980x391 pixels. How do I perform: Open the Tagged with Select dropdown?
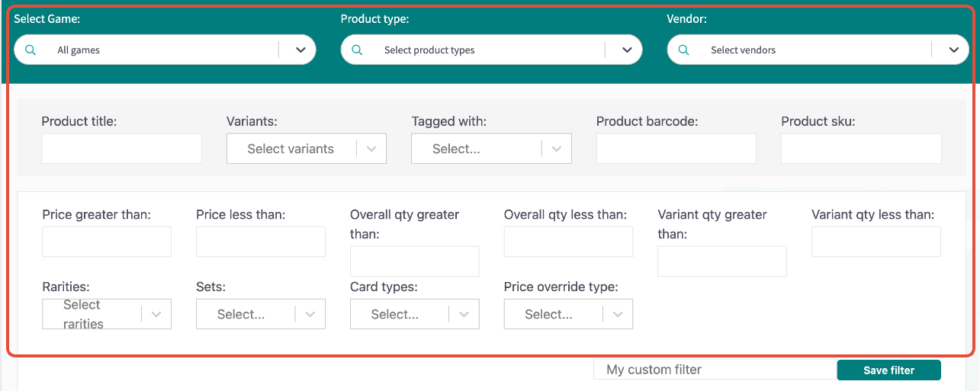click(x=491, y=149)
